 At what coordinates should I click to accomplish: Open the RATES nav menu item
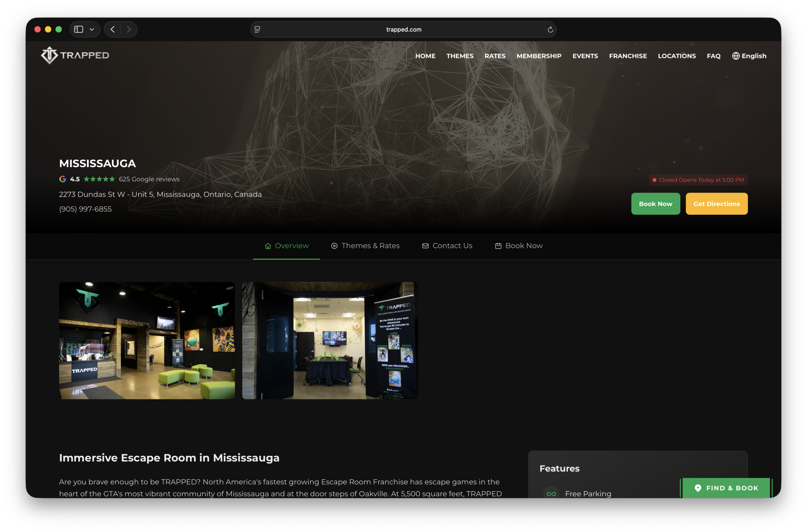pos(495,56)
